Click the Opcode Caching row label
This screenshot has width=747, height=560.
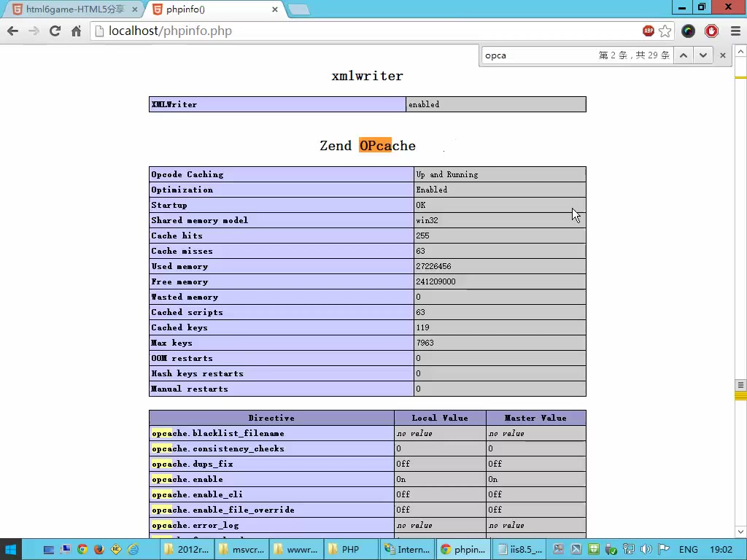click(x=187, y=174)
